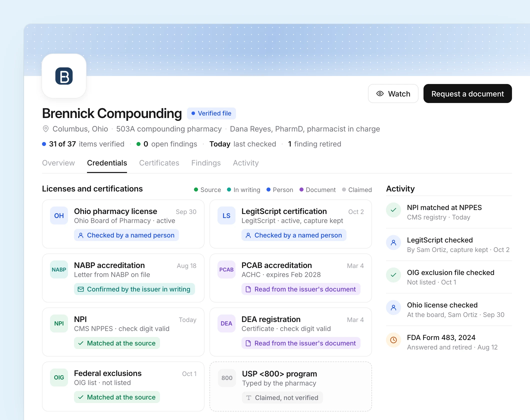Image resolution: width=530 pixels, height=420 pixels.
Task: Click Request a document button
Action: [x=467, y=93]
